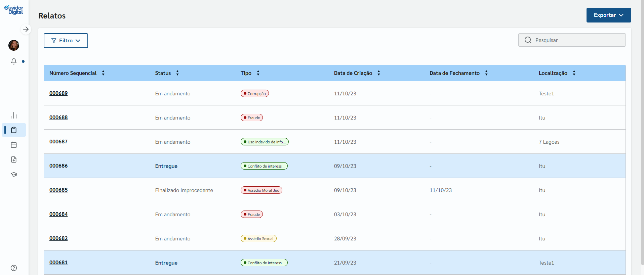Image resolution: width=644 pixels, height=275 pixels.
Task: Select the clipboard Relatos sidebar icon
Action: pyautogui.click(x=14, y=130)
